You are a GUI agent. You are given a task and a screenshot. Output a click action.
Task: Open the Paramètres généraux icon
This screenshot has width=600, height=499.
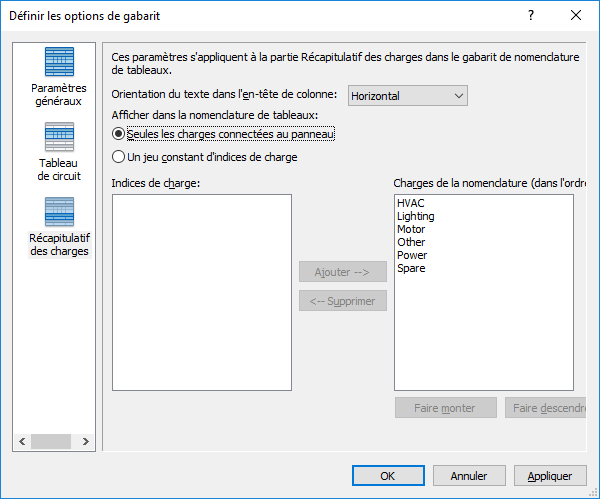click(x=59, y=63)
